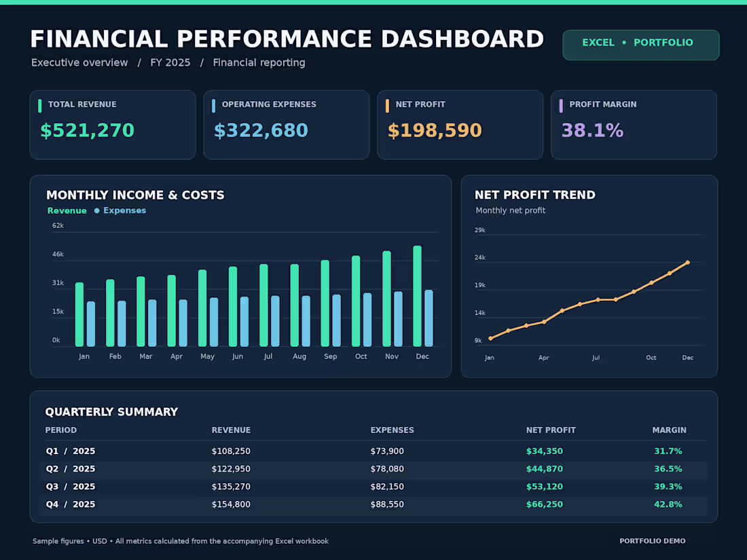Click the green Apr revenue bar
The image size is (747, 560).
pos(172,310)
